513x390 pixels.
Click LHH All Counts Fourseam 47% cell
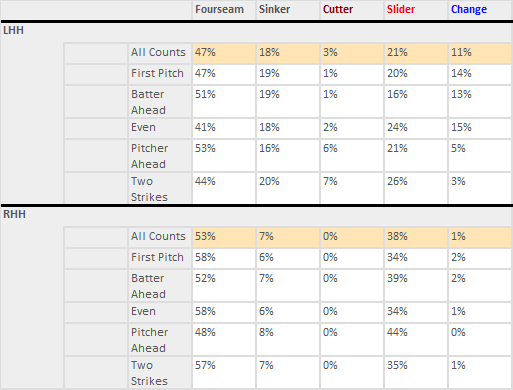224,53
